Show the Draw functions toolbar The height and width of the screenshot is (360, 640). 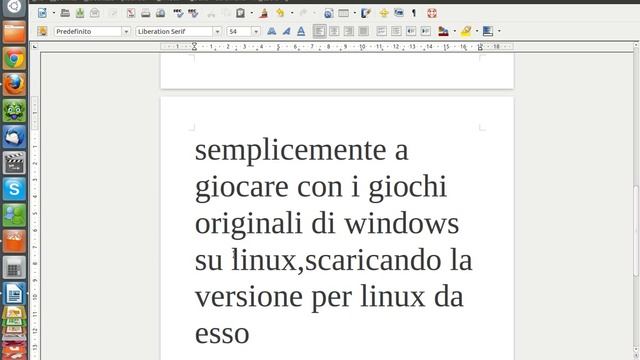tap(366, 13)
